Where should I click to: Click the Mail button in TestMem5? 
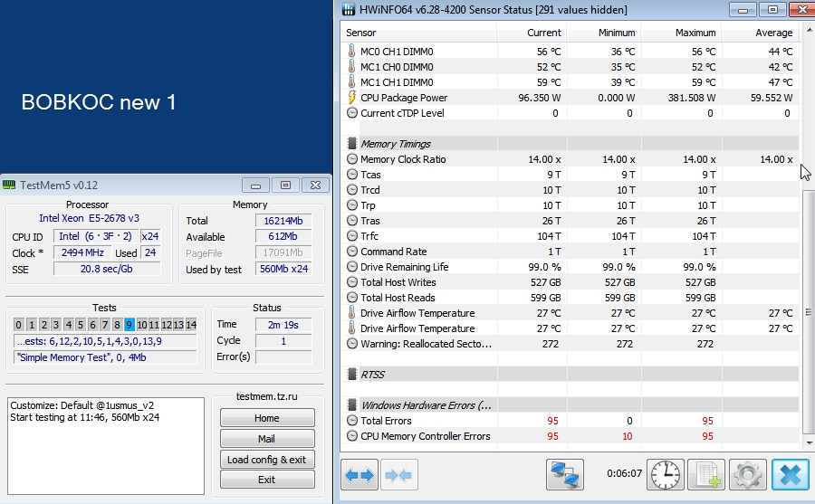point(267,439)
